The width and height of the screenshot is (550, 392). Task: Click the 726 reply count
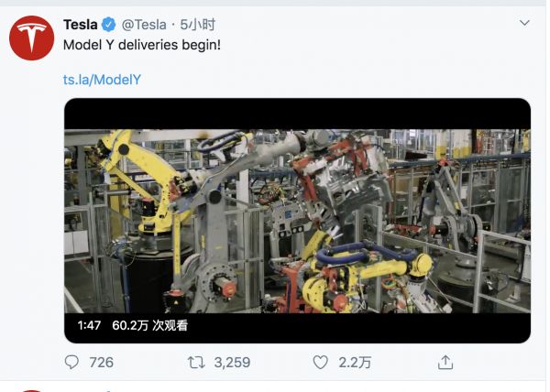tap(101, 363)
